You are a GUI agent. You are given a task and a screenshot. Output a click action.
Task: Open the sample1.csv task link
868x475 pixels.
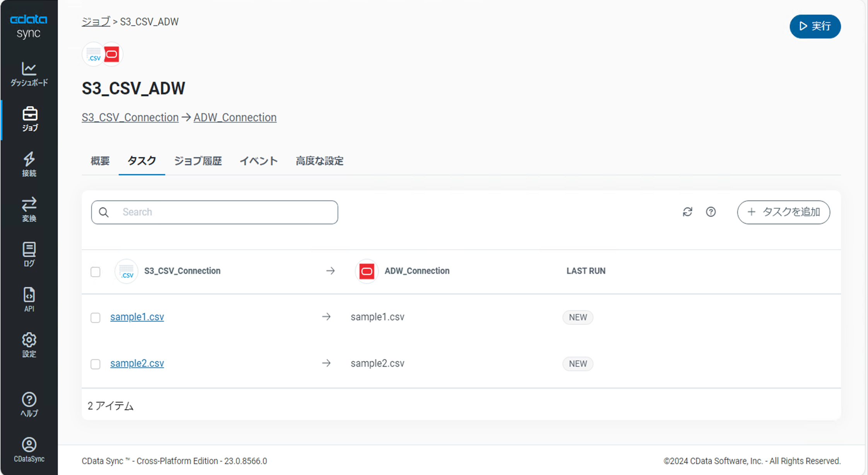click(x=137, y=317)
